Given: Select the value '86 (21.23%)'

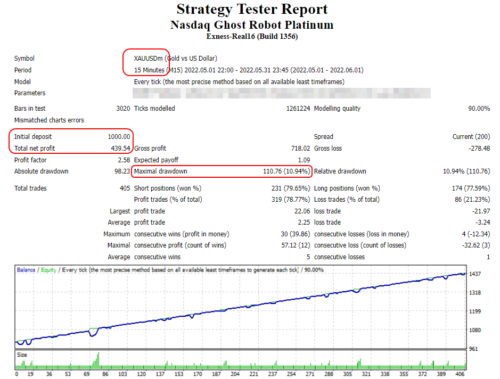Looking at the screenshot, I should point(472,200).
